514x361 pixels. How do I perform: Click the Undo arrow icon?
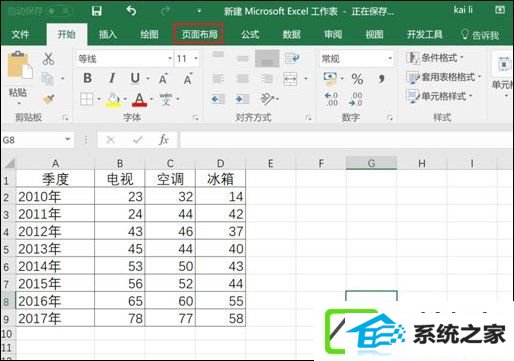point(131,11)
